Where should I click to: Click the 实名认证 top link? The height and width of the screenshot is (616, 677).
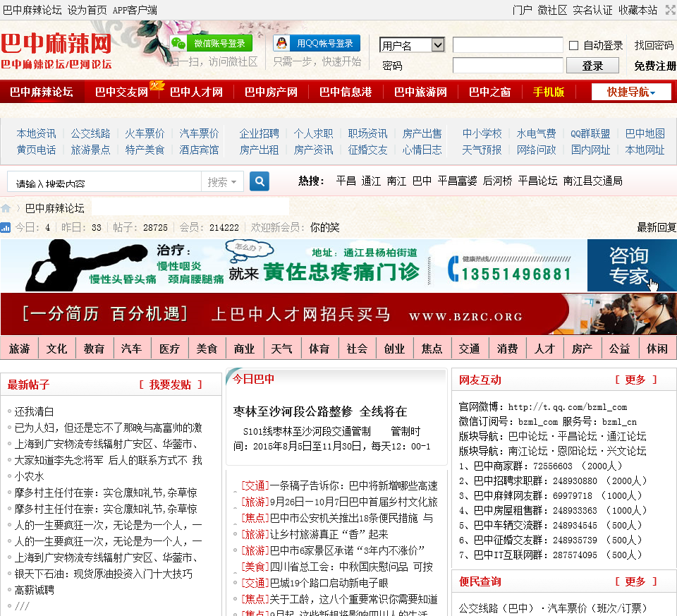592,10
